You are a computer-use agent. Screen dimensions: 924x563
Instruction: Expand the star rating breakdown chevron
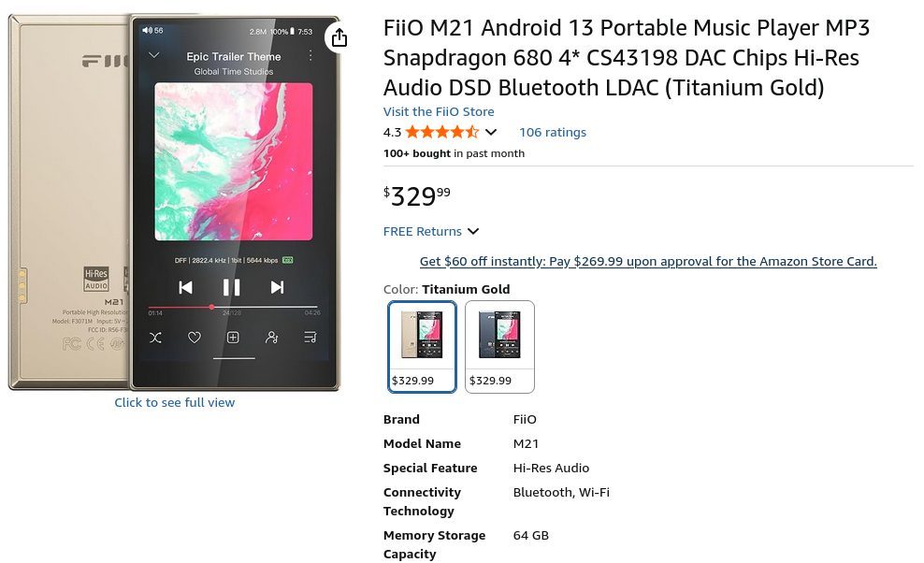(491, 132)
